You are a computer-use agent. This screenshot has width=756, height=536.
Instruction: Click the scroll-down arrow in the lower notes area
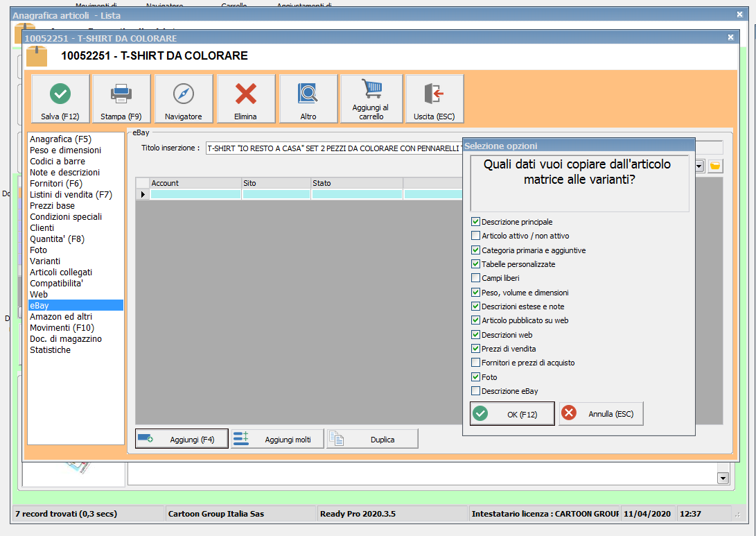tap(723, 478)
